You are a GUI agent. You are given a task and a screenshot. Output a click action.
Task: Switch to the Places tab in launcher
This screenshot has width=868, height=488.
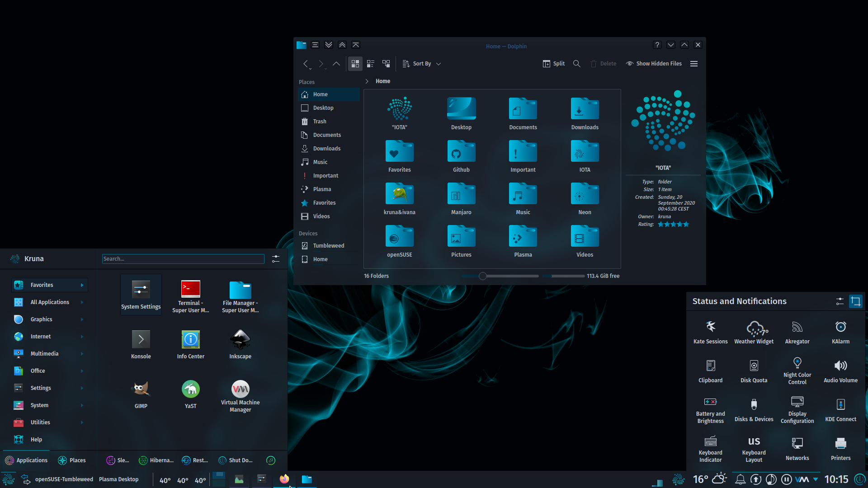pyautogui.click(x=72, y=460)
